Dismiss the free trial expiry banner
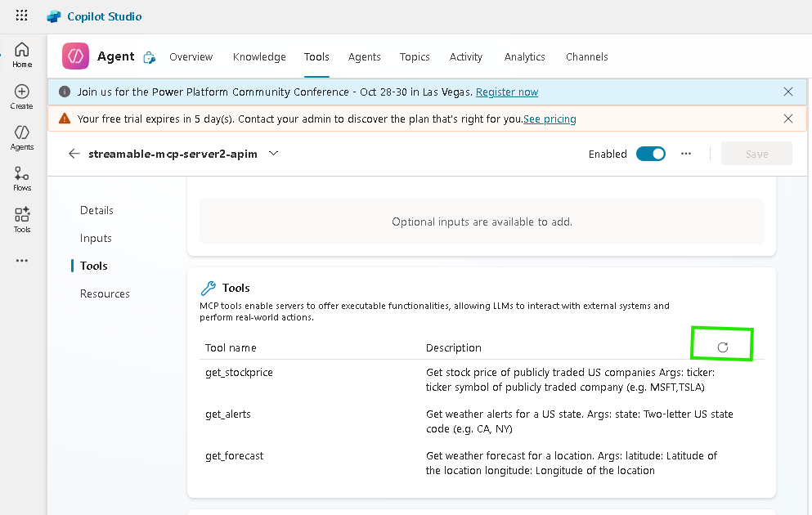812x515 pixels. [x=788, y=119]
